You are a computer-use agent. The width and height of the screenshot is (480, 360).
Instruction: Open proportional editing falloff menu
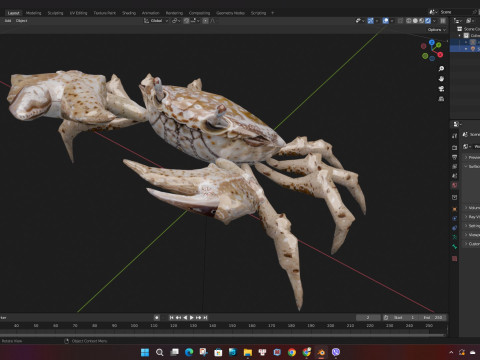click(213, 21)
